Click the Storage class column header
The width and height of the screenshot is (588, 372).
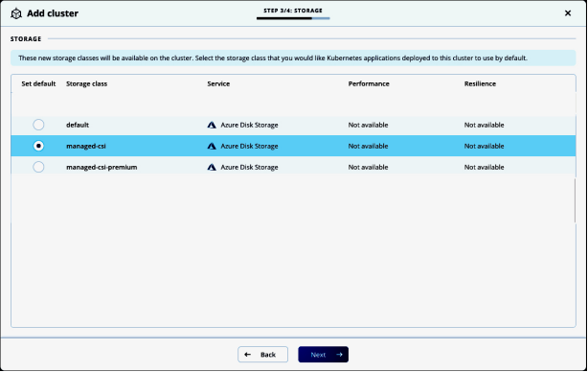point(86,83)
